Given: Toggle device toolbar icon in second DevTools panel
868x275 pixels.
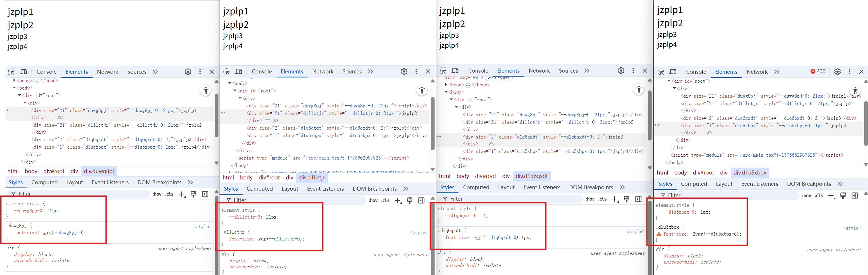Looking at the screenshot, I should tap(239, 71).
